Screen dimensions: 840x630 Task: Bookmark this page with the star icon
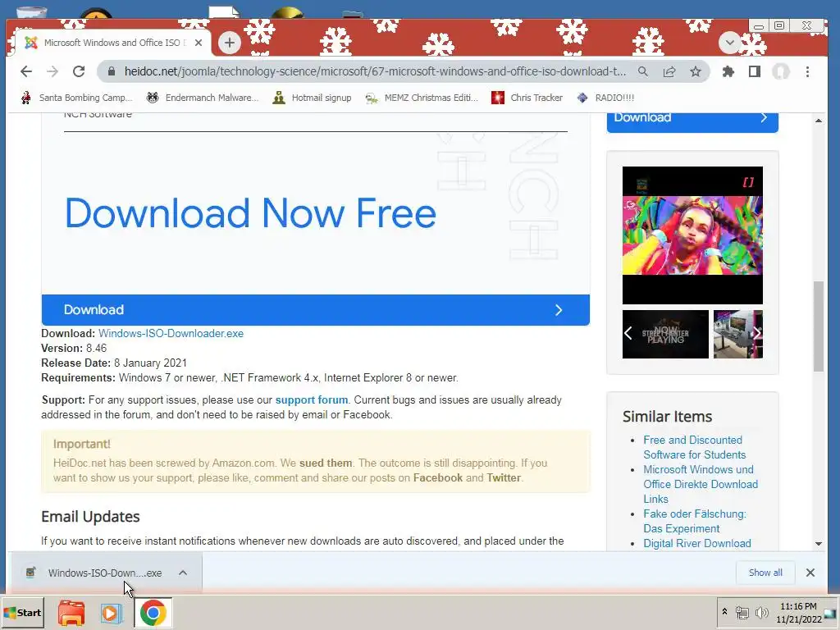[696, 71]
